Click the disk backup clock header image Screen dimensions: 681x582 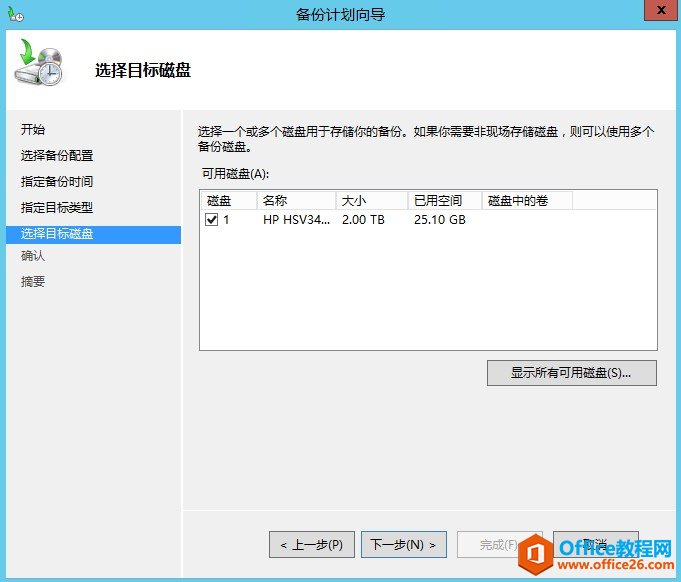coord(39,62)
